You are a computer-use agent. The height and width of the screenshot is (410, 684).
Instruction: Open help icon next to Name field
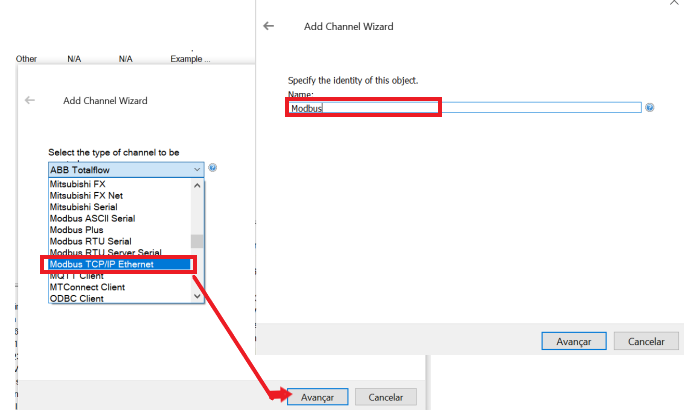tap(650, 107)
